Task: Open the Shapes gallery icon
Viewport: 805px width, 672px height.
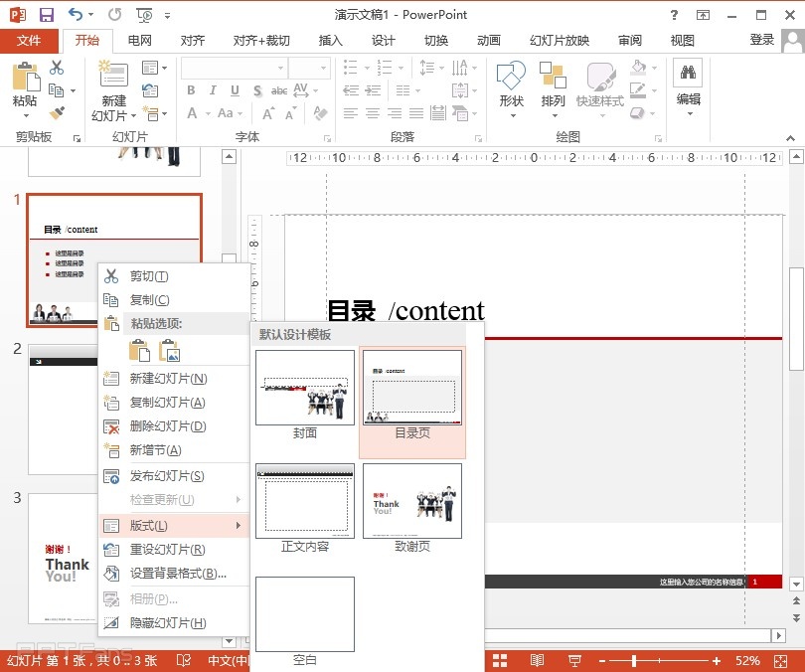Action: [x=511, y=80]
